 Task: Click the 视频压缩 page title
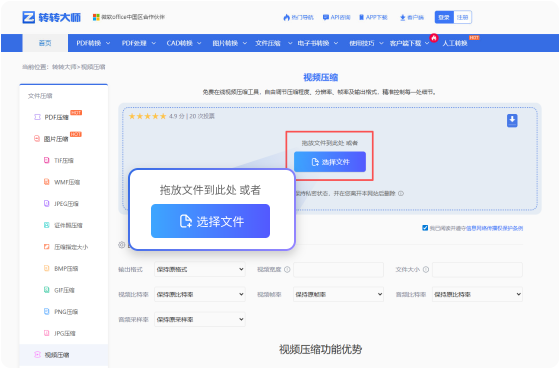tap(320, 78)
